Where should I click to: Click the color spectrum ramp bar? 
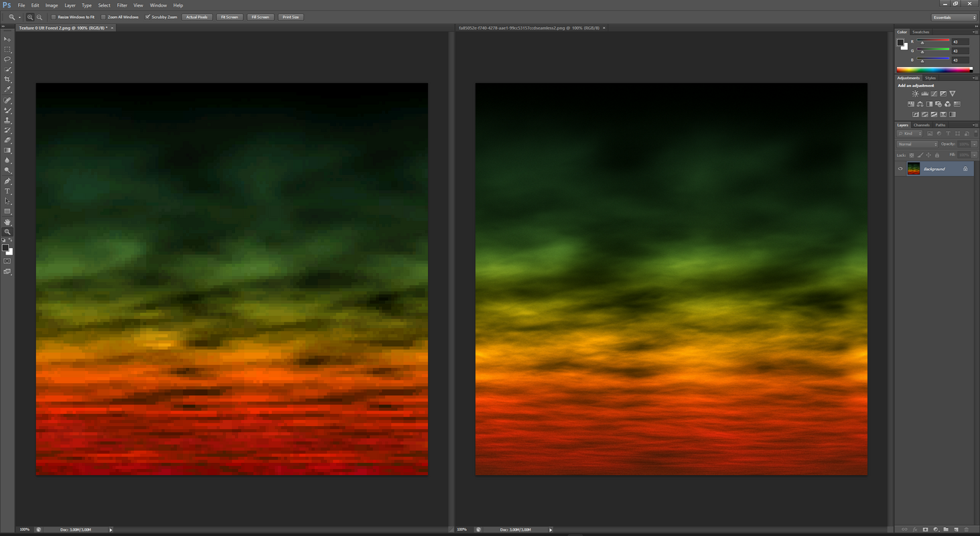(x=934, y=70)
